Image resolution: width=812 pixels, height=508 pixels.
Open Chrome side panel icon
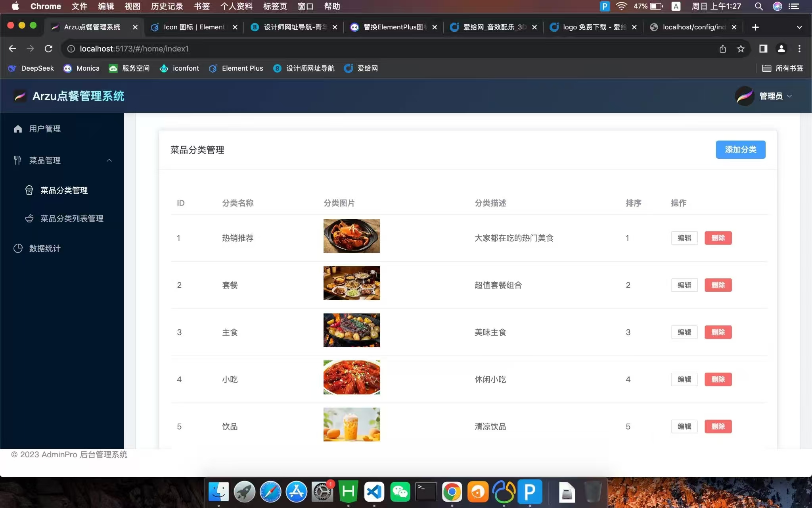point(763,49)
